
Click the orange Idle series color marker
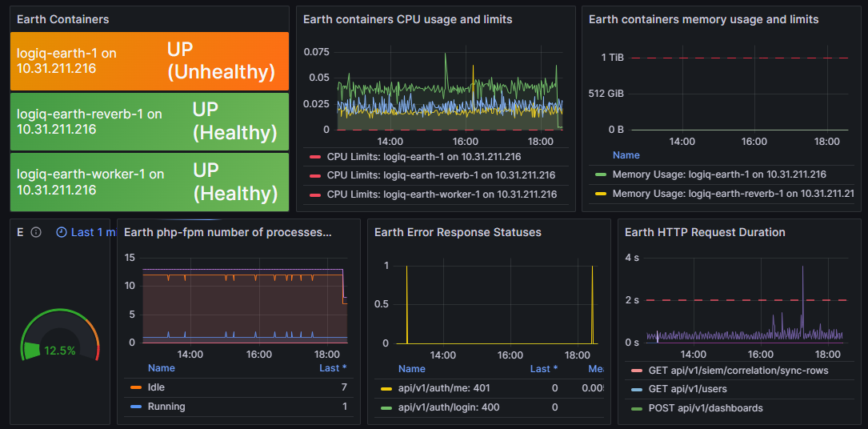(x=135, y=387)
